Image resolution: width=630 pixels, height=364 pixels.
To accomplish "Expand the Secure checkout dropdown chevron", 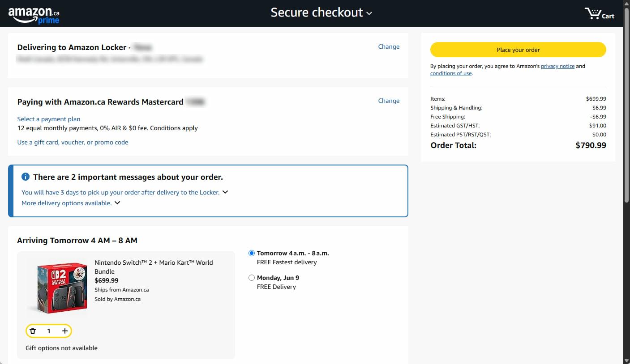I will click(369, 13).
